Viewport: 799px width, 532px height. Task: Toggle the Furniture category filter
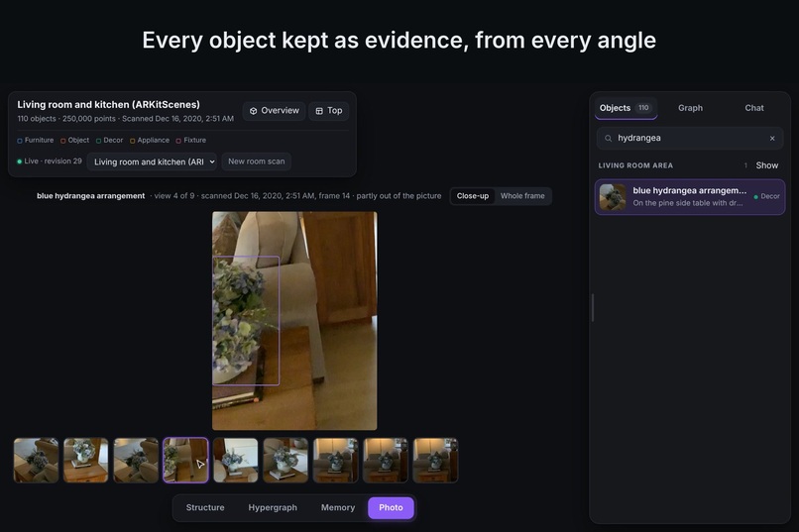tap(35, 140)
